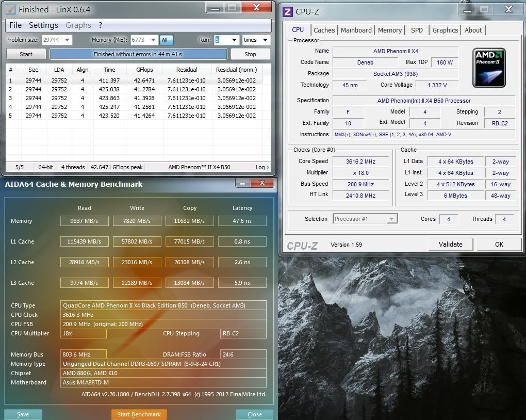Screen dimensions: 526x420
Task: Switch to the SPD tab in CPU-Z
Action: click(x=417, y=30)
